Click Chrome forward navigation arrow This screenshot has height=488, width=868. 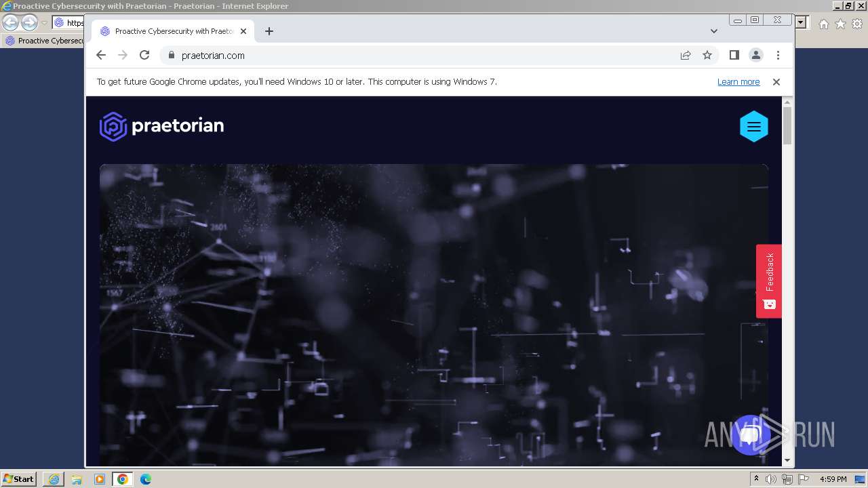click(123, 55)
